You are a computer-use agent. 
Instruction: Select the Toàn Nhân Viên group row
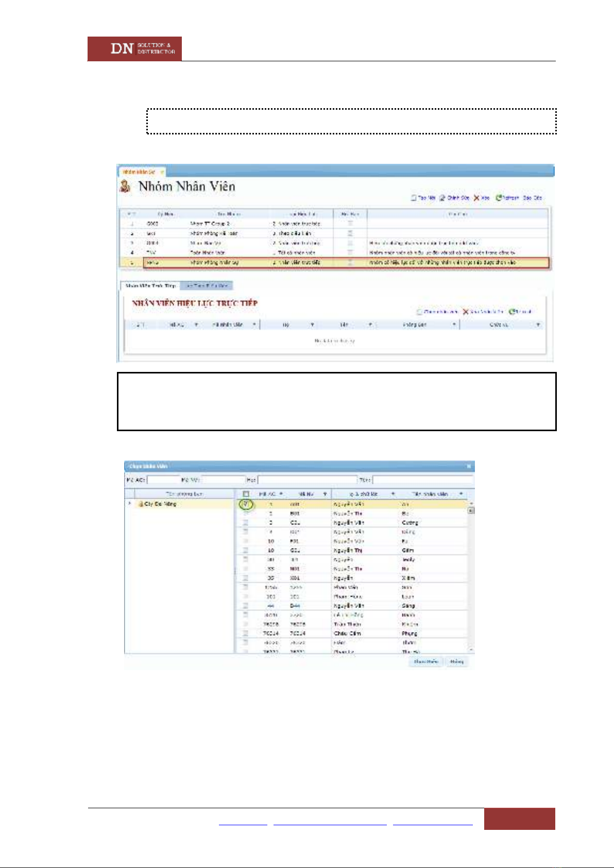pos(335,252)
